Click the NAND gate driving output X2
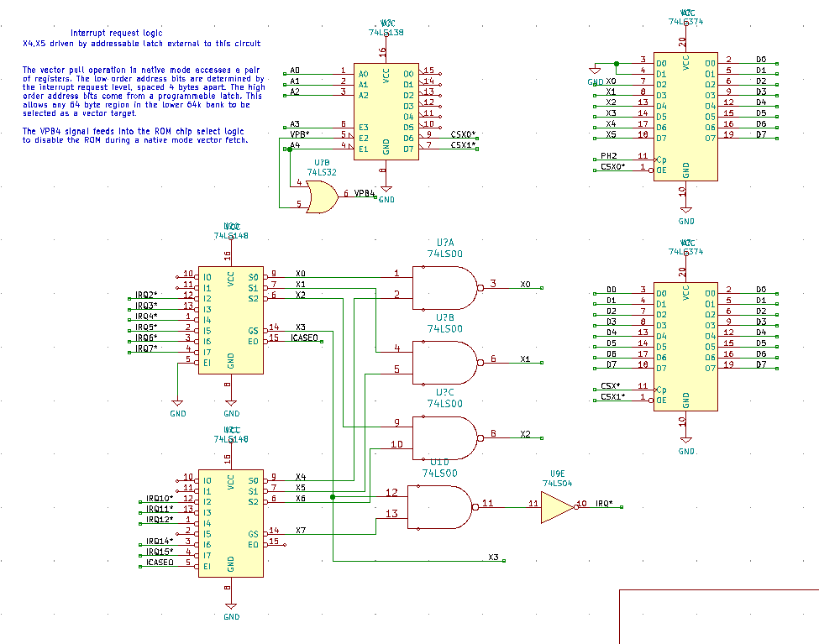This screenshot has width=819, height=644. [442, 434]
